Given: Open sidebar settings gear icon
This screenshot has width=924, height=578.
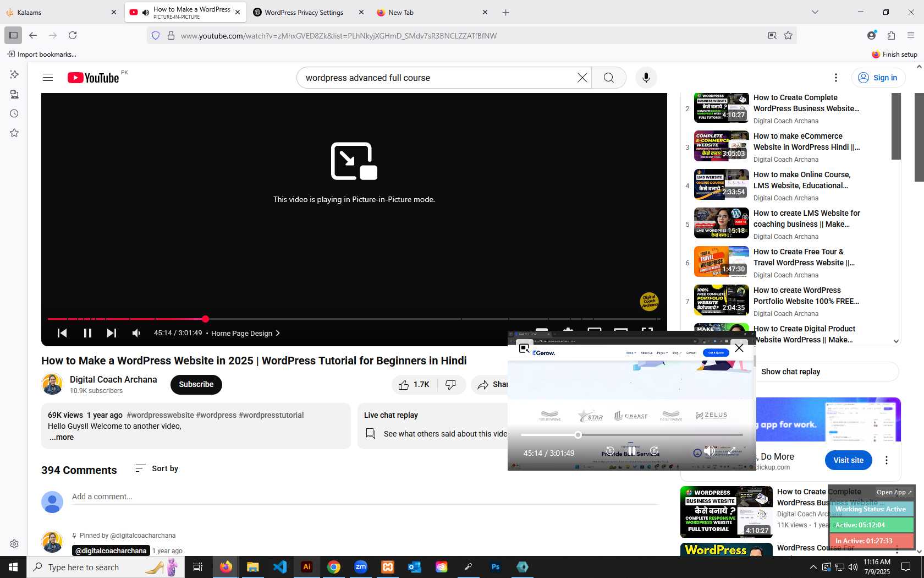Looking at the screenshot, I should coord(14,544).
